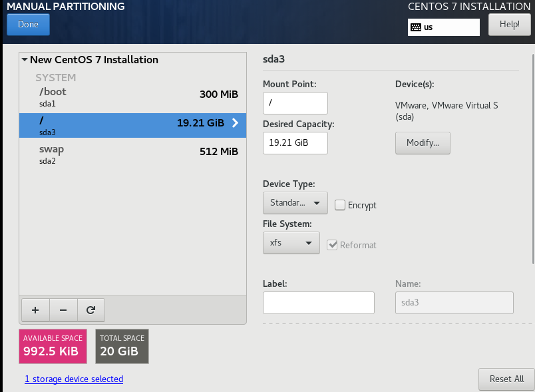The width and height of the screenshot is (535, 392).
Task: Click the right panel vertical scrollbar
Action: point(533,158)
